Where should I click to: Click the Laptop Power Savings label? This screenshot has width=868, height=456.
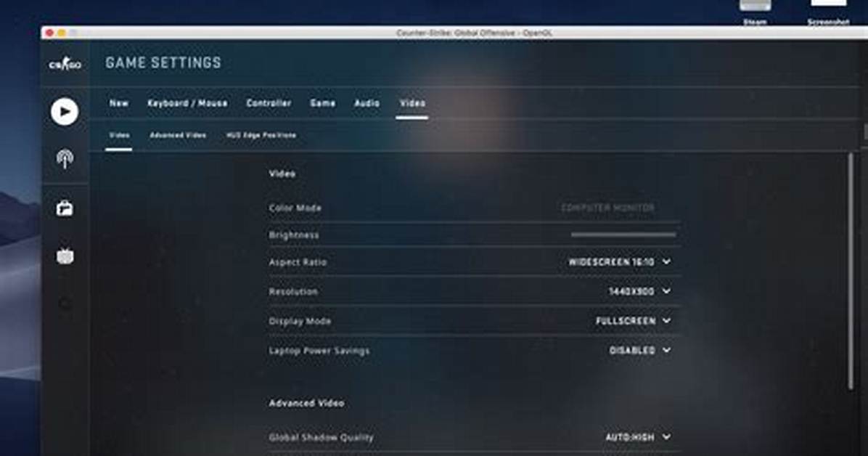(x=319, y=350)
